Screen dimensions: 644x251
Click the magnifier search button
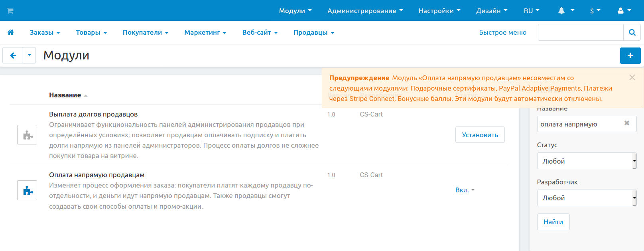(632, 32)
